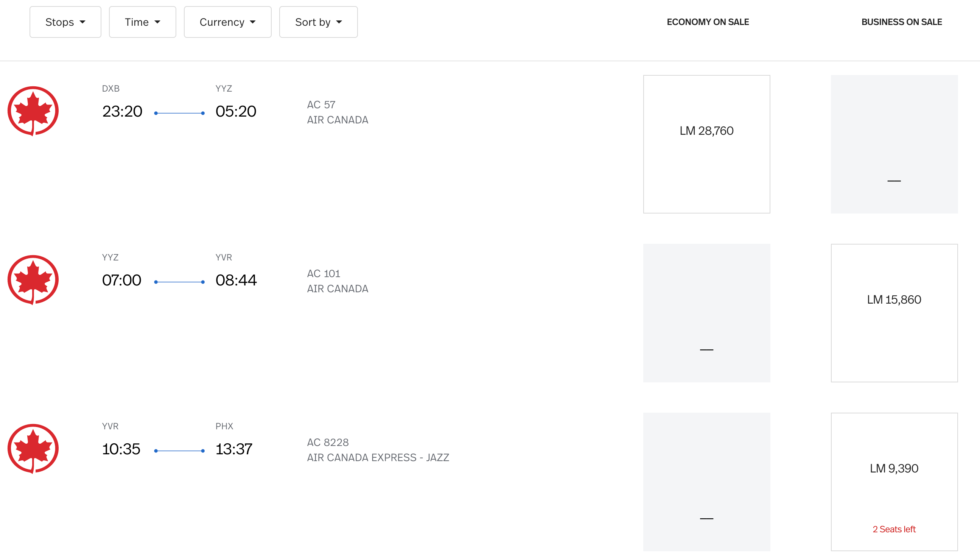The width and height of the screenshot is (980, 555).
Task: Select the LM 28,760 economy fare
Action: 706,144
